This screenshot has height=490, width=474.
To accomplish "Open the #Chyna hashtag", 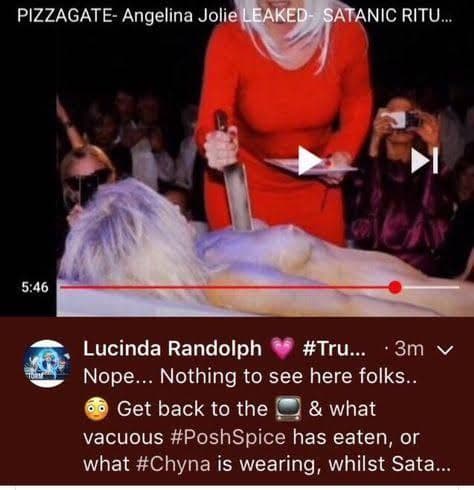I will (173, 464).
